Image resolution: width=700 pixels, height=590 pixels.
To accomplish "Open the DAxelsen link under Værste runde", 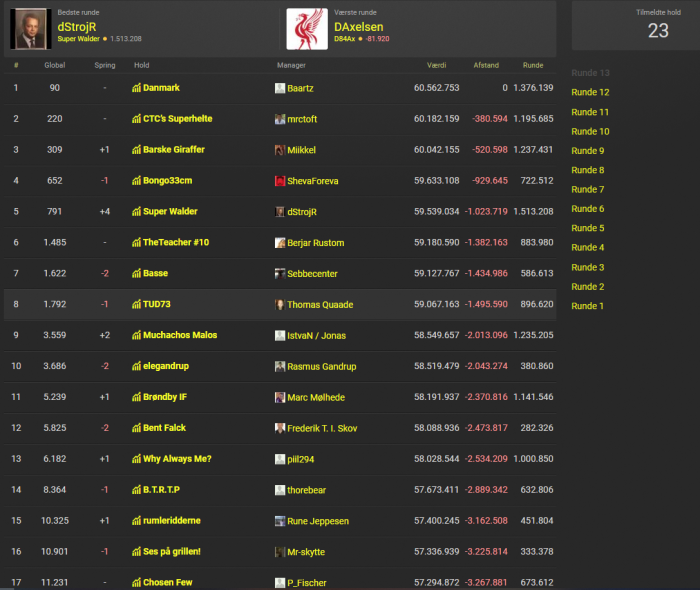I will click(x=358, y=27).
